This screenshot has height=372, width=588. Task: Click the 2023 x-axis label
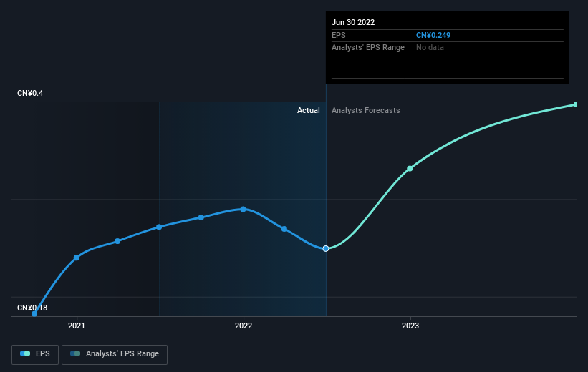[x=410, y=325]
